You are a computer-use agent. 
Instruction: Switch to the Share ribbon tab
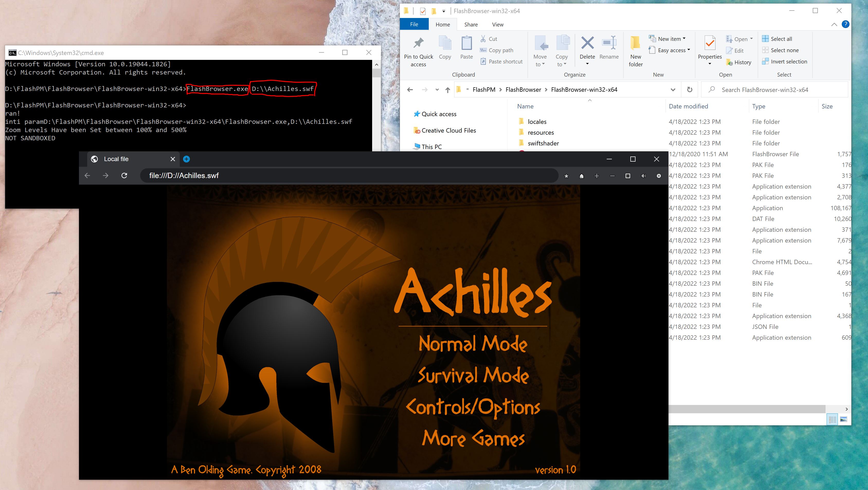[471, 24]
